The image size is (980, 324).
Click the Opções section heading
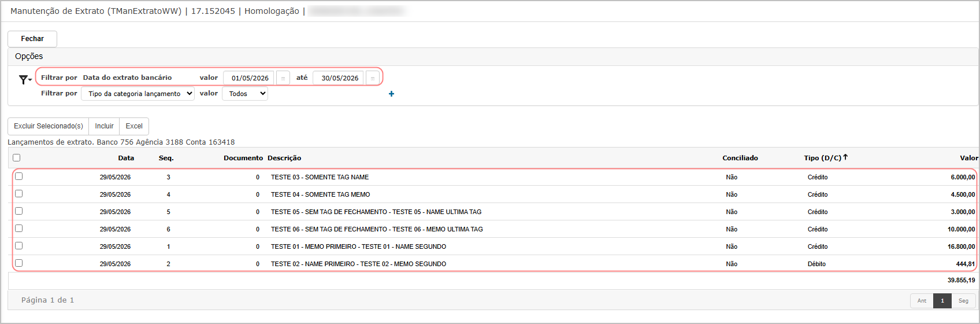pos(29,56)
